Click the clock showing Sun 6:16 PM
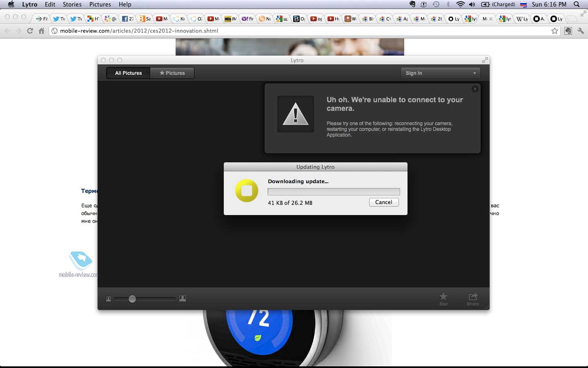 (x=549, y=4)
